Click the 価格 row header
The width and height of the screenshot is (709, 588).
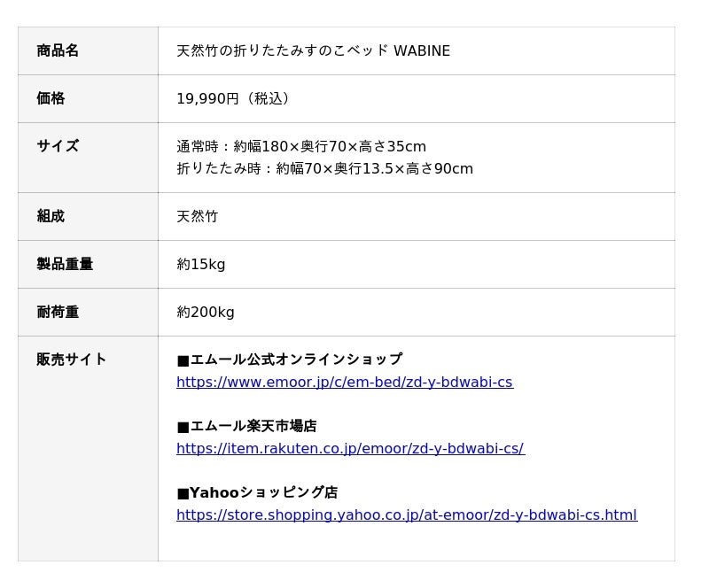point(51,99)
